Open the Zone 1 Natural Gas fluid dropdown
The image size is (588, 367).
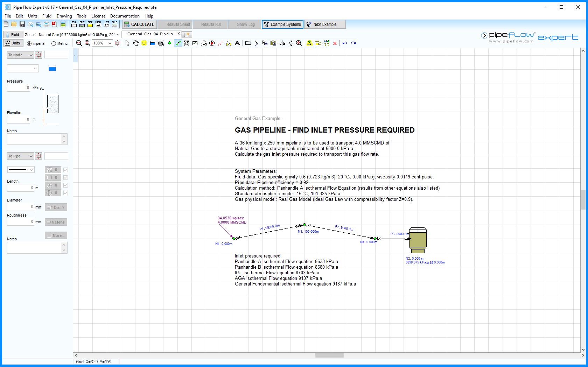click(x=72, y=34)
